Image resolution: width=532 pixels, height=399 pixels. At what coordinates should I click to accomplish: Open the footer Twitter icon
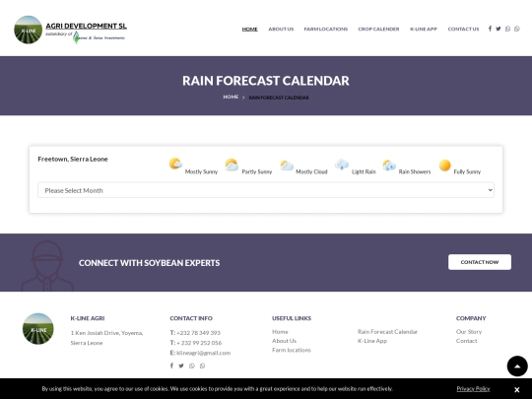pos(181,366)
